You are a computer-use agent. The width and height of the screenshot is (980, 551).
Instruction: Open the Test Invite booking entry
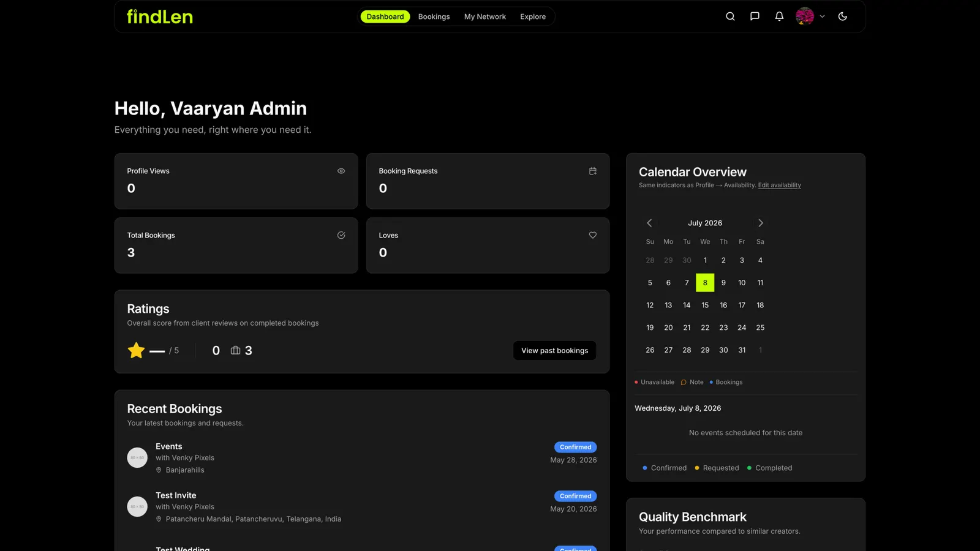tap(362, 507)
